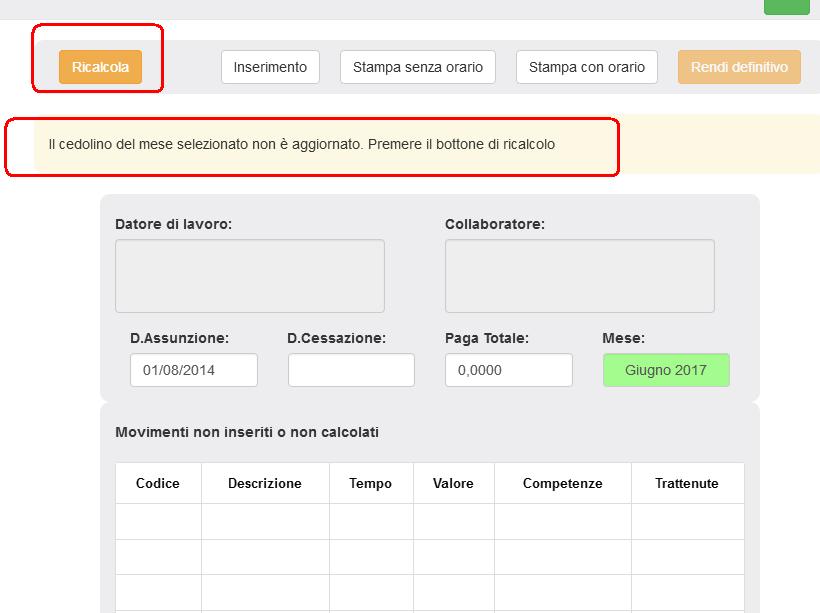Select the Competenze column header
The image size is (820, 613).
tap(561, 483)
